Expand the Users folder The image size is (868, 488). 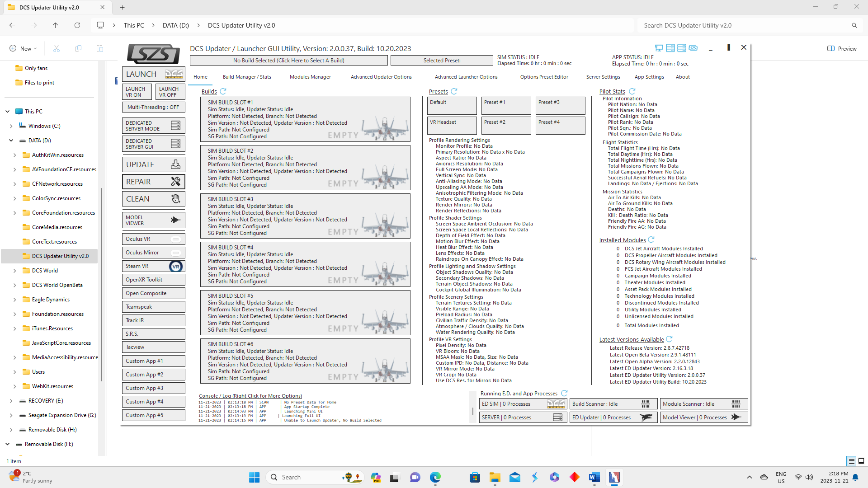tap(15, 372)
